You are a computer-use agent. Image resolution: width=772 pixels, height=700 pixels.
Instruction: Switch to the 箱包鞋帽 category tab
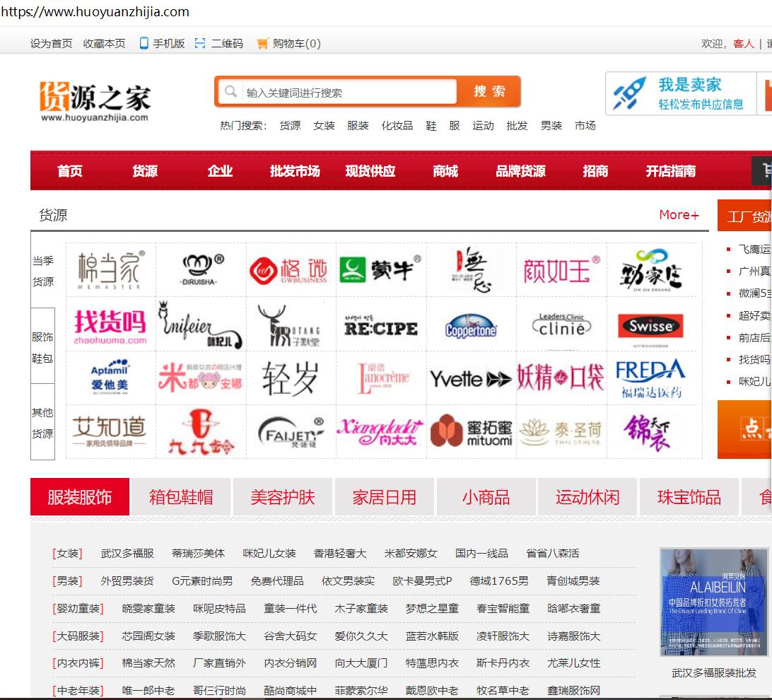pos(181,496)
